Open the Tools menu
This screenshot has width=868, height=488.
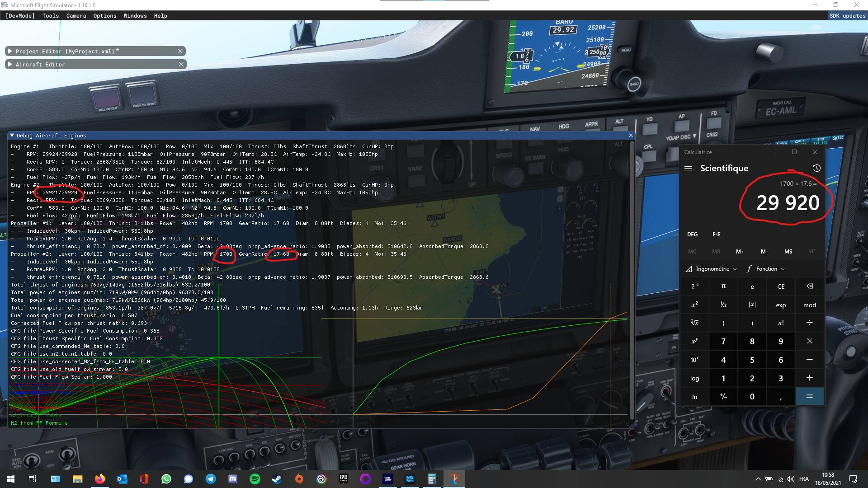pyautogui.click(x=51, y=16)
